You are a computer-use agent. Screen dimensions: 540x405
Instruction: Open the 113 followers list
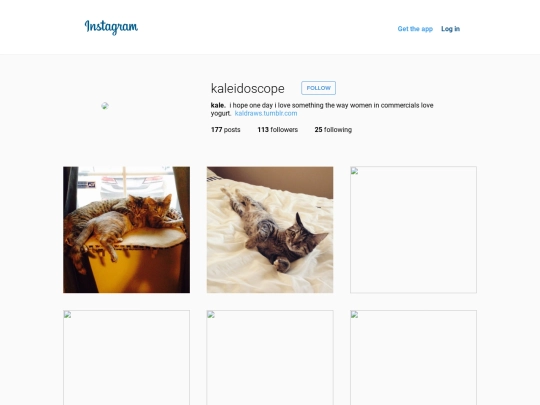click(x=278, y=130)
